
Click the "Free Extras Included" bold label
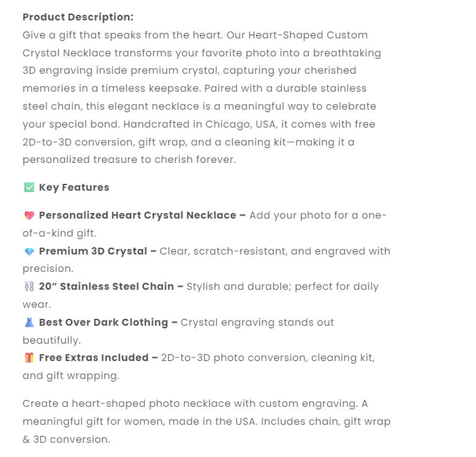(x=94, y=358)
